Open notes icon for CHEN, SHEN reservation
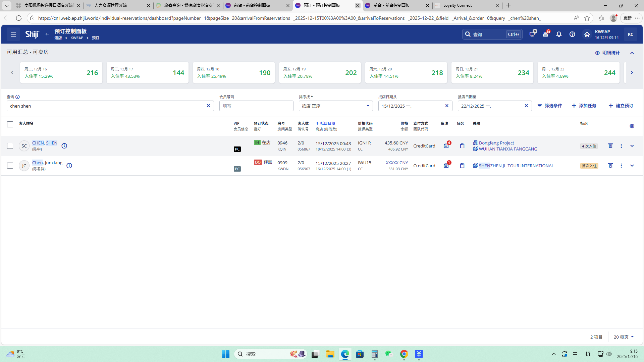This screenshot has width=644, height=362. click(446, 146)
